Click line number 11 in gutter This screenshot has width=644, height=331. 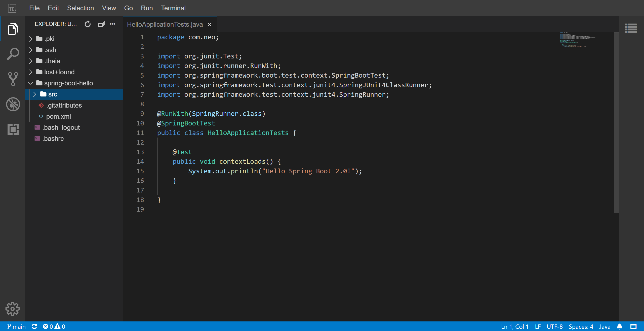click(x=140, y=133)
